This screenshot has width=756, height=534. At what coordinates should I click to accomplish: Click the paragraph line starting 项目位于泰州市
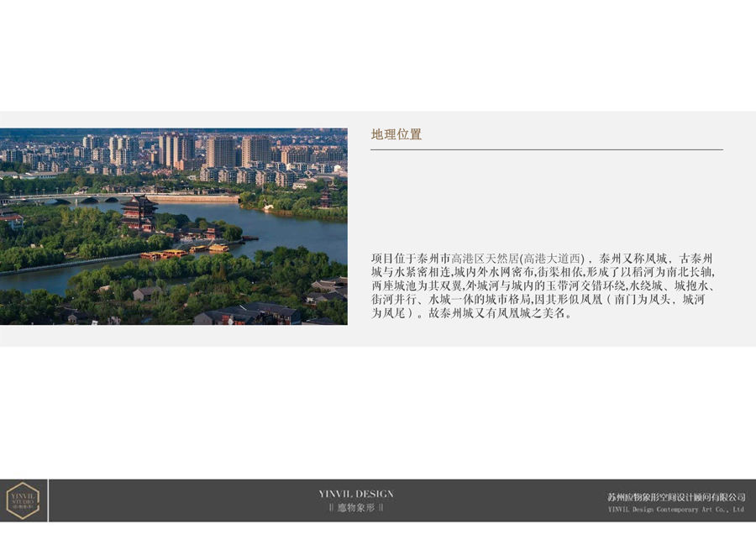tap(544, 259)
